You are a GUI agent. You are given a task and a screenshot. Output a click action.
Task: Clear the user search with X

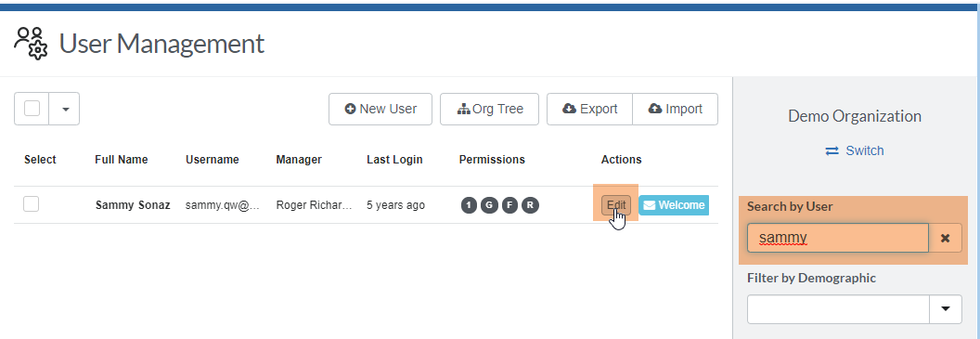945,239
